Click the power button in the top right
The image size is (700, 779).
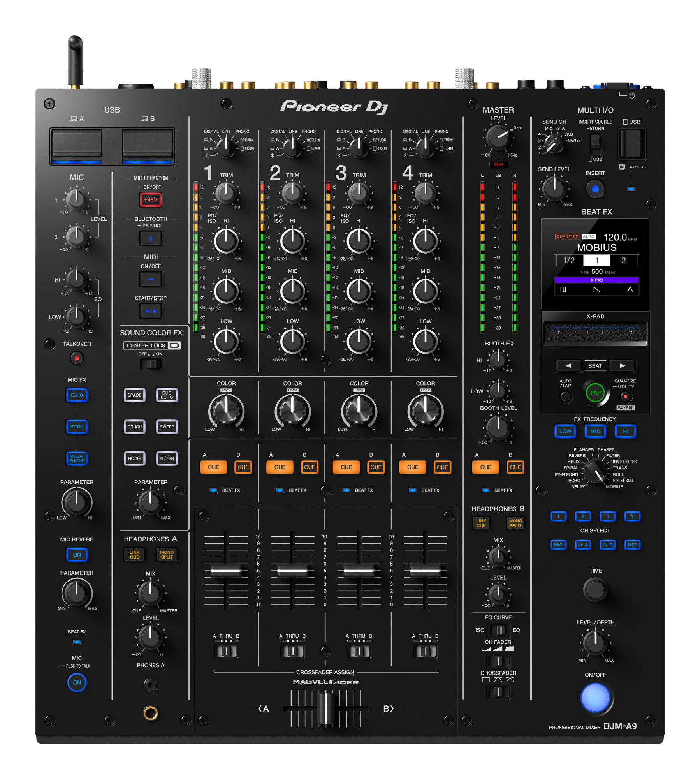click(631, 95)
